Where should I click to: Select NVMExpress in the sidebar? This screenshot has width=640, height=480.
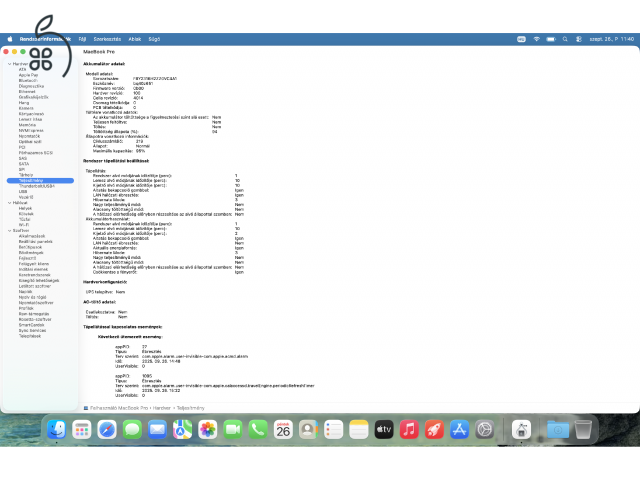pos(31,131)
